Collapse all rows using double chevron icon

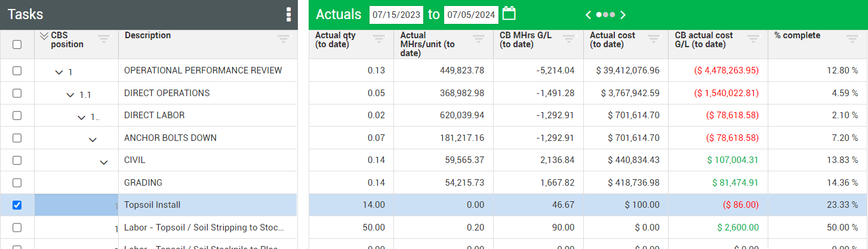44,36
